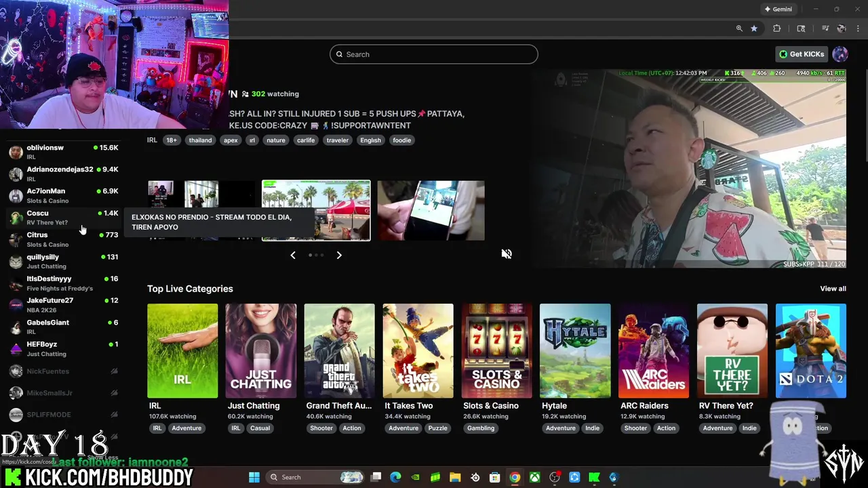The width and height of the screenshot is (868, 488).
Task: Go to previous featured stream arrow
Action: coord(293,255)
